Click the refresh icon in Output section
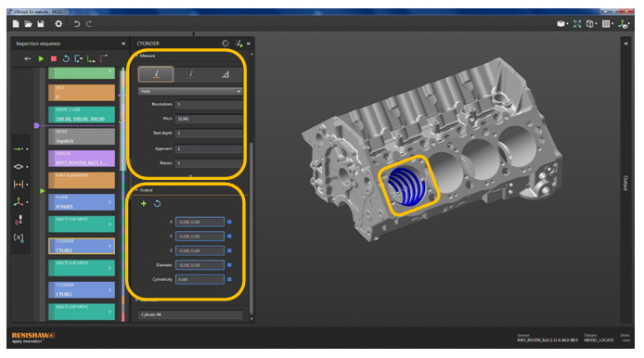The height and width of the screenshot is (358, 644). coord(158,203)
